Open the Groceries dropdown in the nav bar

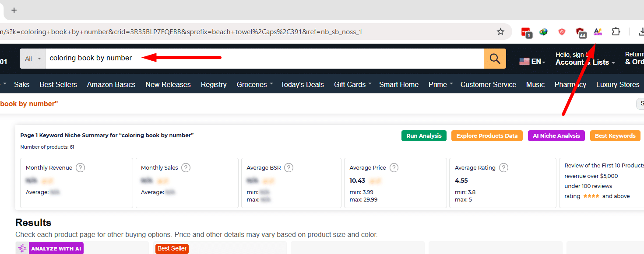point(254,85)
